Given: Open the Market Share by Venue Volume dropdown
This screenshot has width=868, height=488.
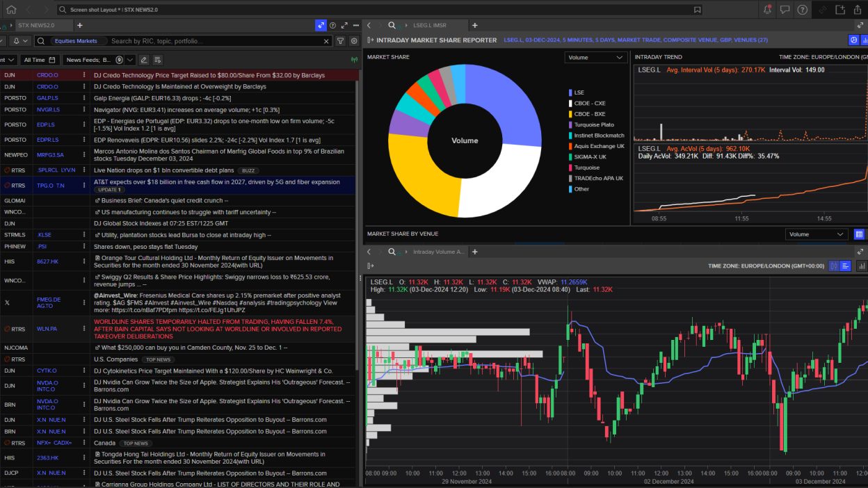Looking at the screenshot, I should [x=817, y=234].
